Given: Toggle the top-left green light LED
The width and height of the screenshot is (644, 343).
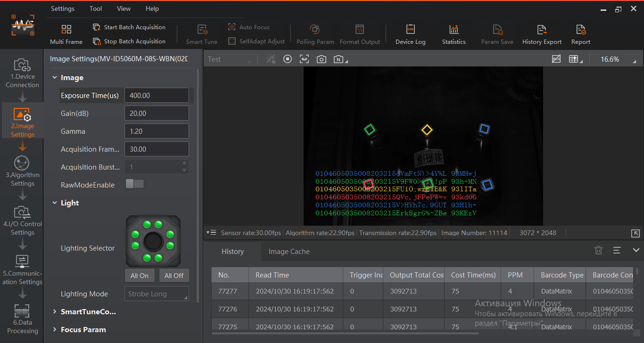Looking at the screenshot, I should 147,224.
